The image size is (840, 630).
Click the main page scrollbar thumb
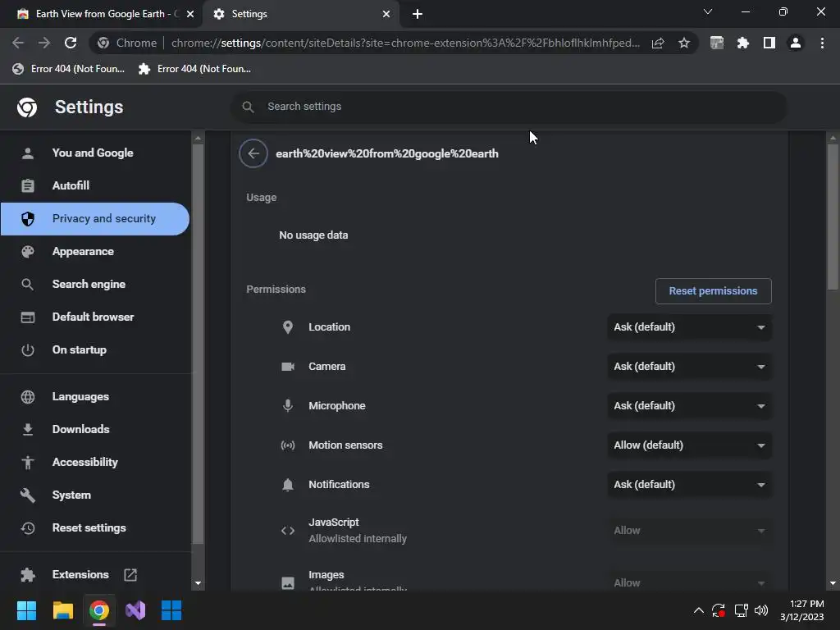833,217
